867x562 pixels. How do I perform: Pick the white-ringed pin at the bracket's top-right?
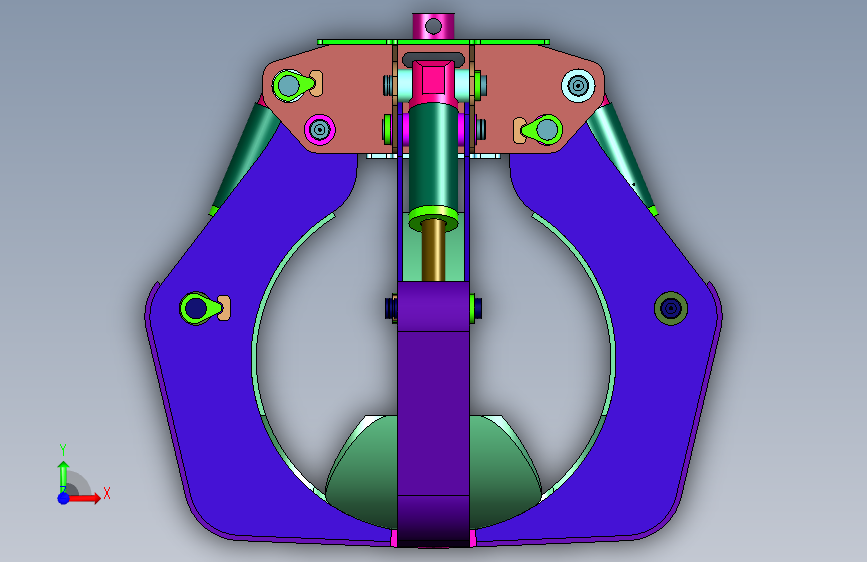pyautogui.click(x=578, y=86)
